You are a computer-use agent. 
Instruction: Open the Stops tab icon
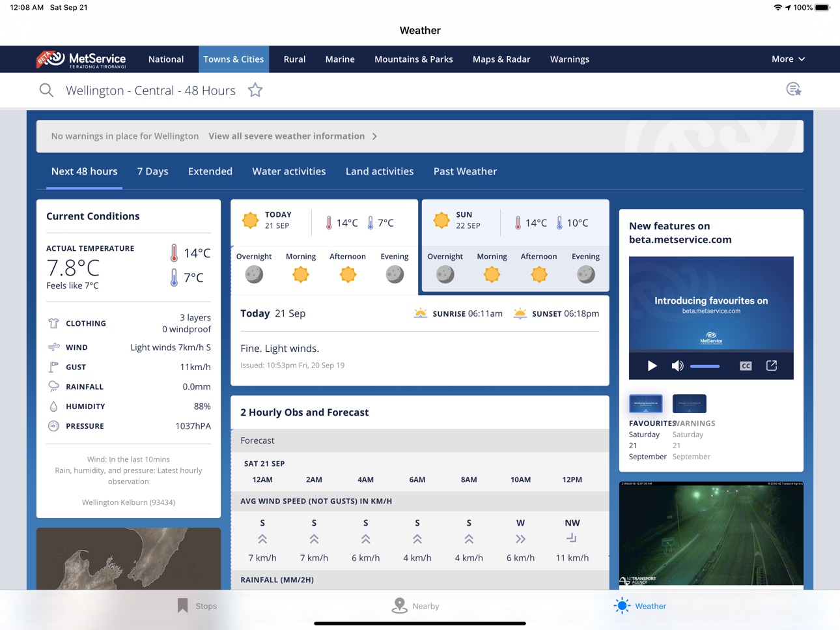click(x=183, y=606)
